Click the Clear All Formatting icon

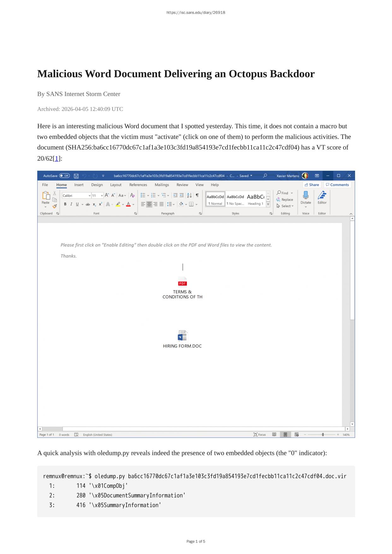[x=133, y=195]
